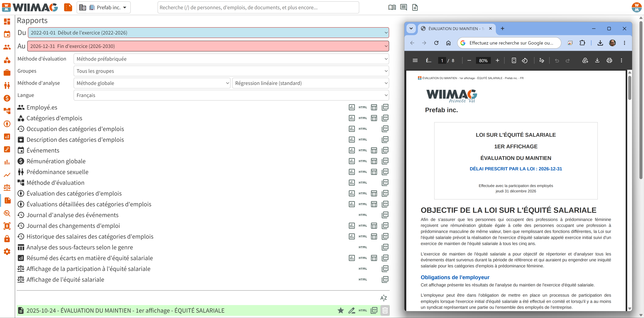Sort saved reports with the AZ icon
Viewport: 644px width, 318px height.
384,298
